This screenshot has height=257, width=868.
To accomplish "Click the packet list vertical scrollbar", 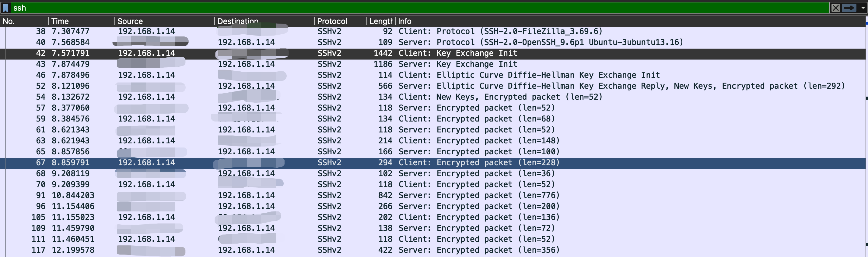I will click(867, 137).
